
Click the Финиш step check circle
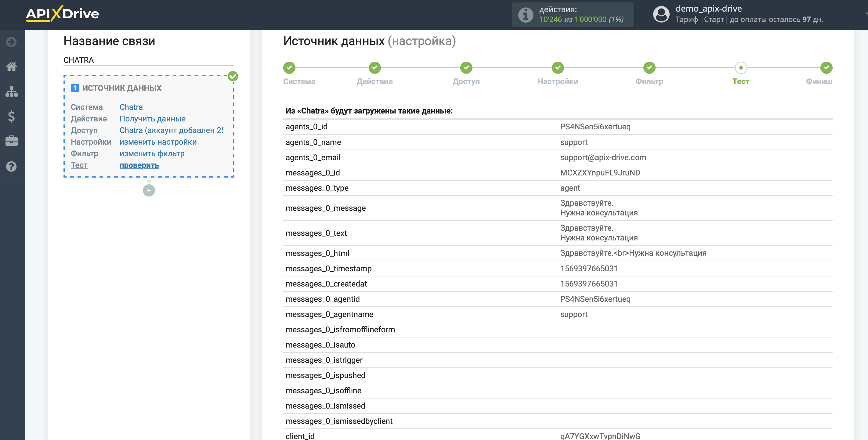coord(826,68)
